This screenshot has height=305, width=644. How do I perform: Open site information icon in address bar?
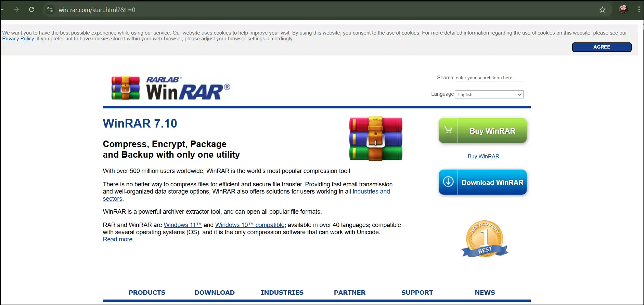tap(50, 10)
